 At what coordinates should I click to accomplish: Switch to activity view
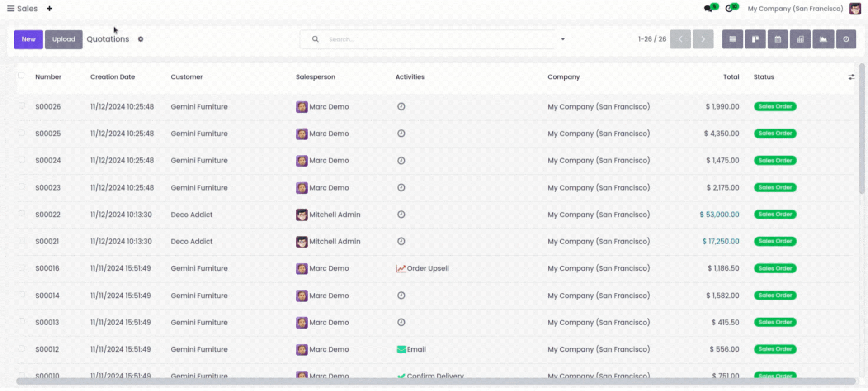846,39
